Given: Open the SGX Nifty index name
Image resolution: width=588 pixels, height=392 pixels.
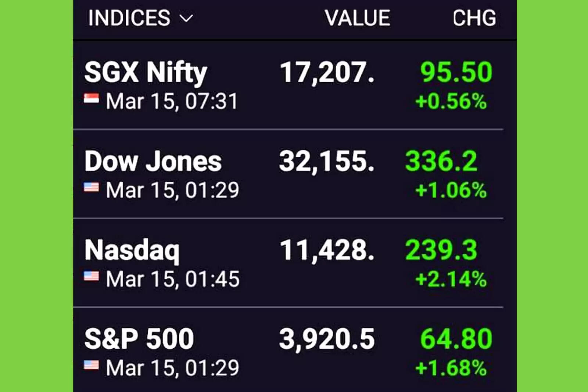Looking at the screenshot, I should click(x=146, y=72).
